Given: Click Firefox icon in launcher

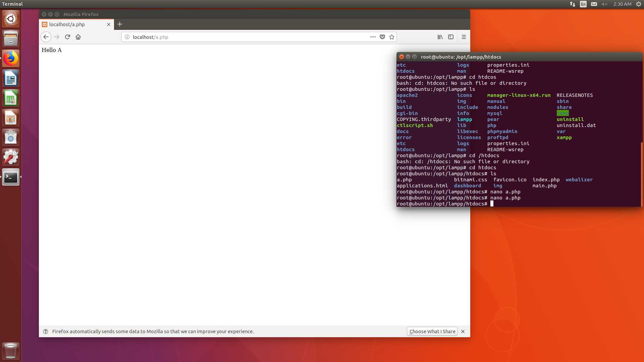Looking at the screenshot, I should tap(11, 58).
